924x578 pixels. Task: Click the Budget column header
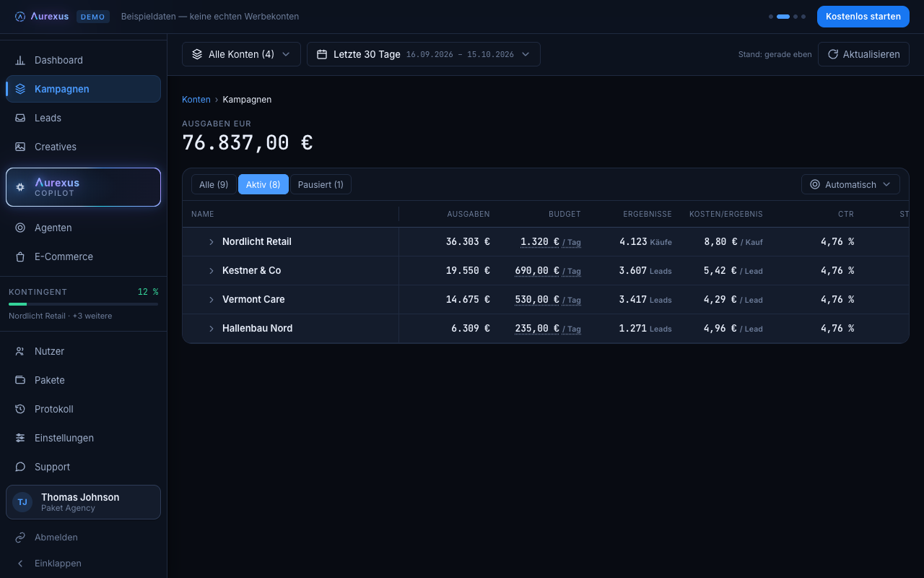point(565,214)
